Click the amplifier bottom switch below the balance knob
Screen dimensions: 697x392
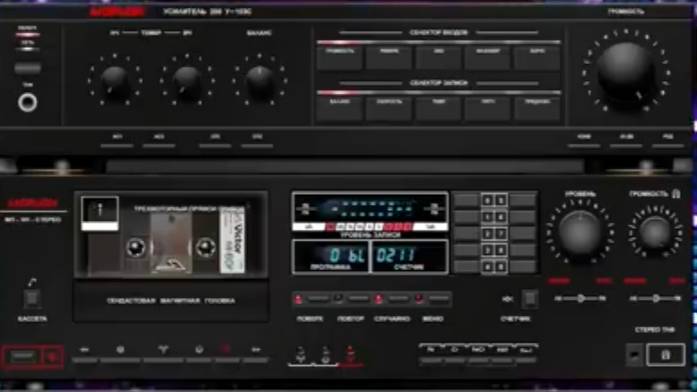(x=257, y=145)
